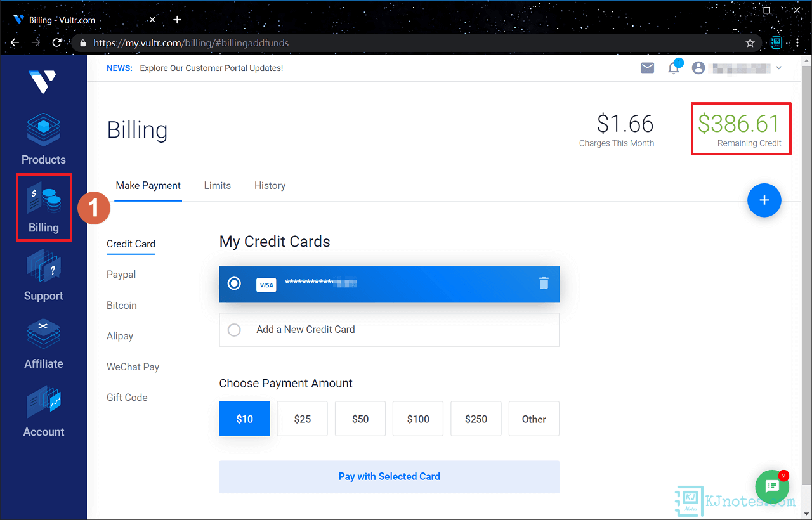Bookmark this page with the star
812x520 pixels.
pyautogui.click(x=750, y=43)
